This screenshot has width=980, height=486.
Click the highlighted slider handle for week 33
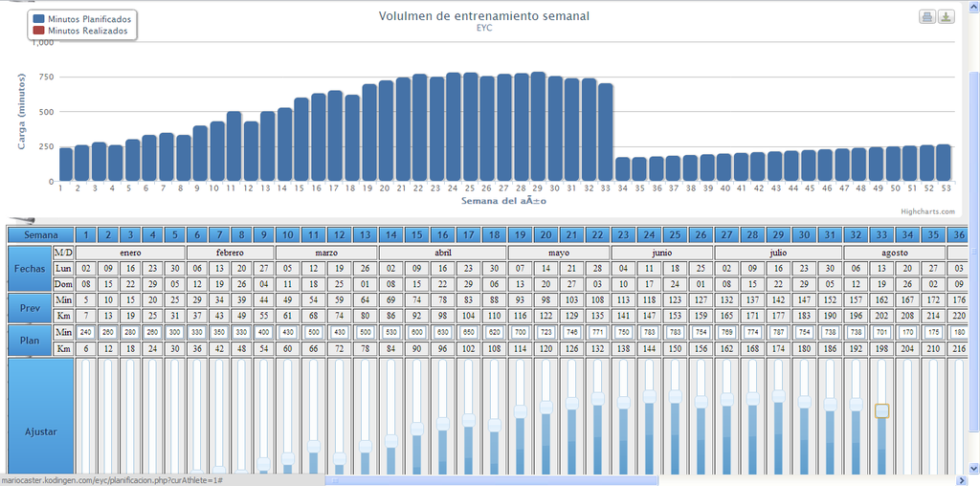[x=881, y=410]
